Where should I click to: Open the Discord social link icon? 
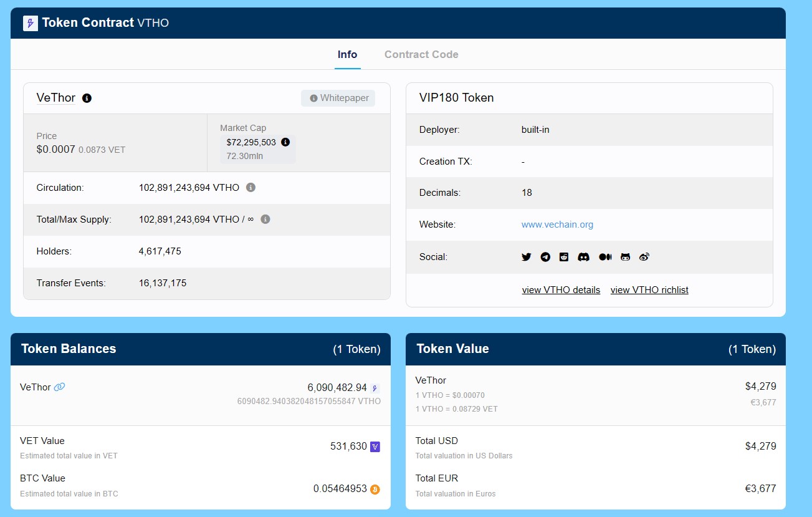[x=584, y=257]
